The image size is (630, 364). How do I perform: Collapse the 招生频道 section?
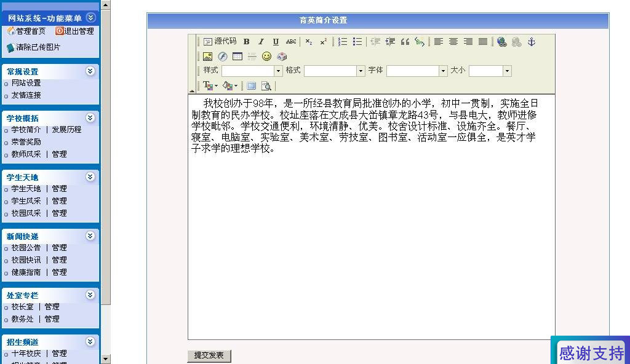click(x=90, y=341)
